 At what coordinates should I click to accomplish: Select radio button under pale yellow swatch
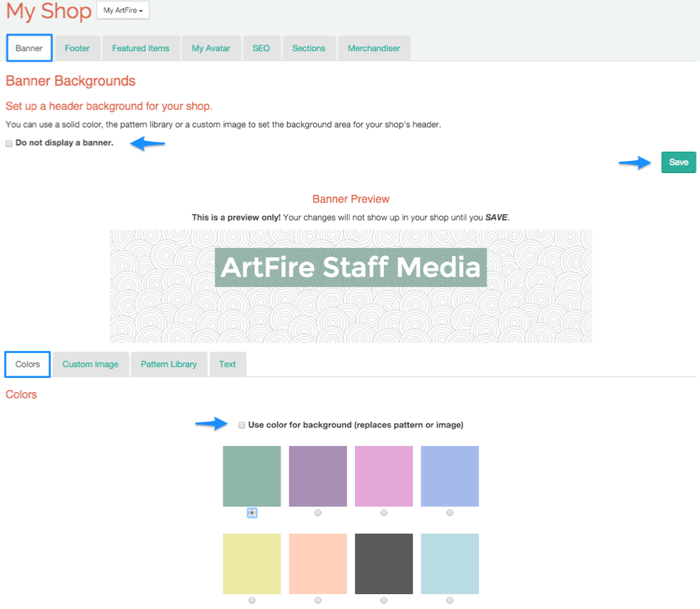(252, 600)
